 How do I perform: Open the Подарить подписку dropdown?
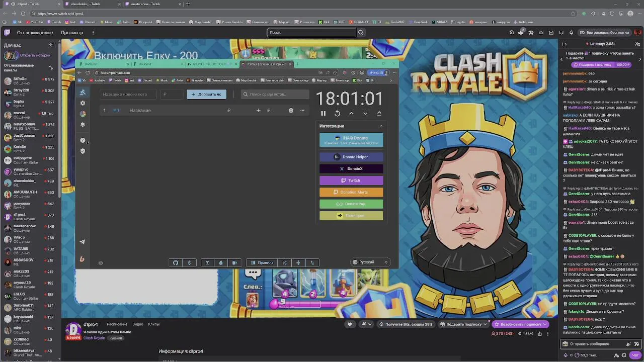coord(463,324)
